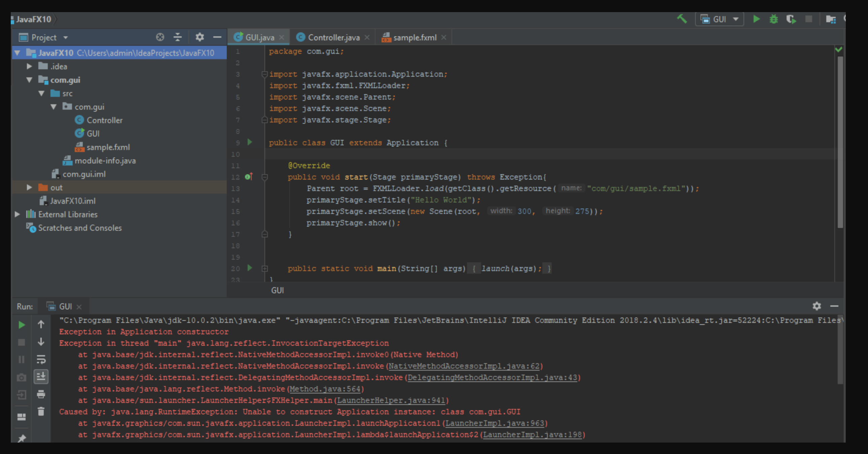Print console output using the printer icon
Screen dimensions: 868x454
[41, 395]
